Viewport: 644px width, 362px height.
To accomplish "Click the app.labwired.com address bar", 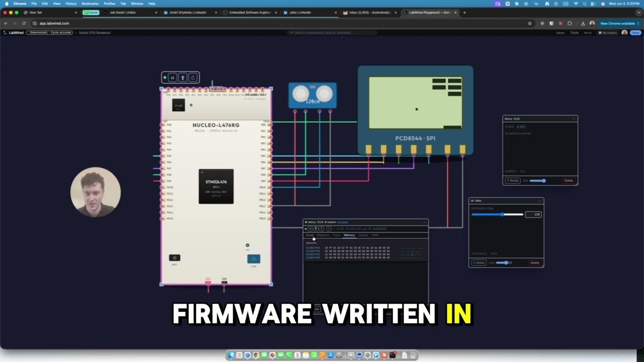I will pyautogui.click(x=282, y=23).
